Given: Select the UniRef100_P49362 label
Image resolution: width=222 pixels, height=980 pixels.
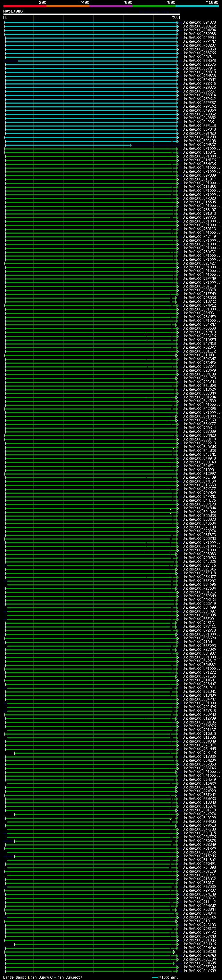Looking at the screenshot, I should coord(199,114).
